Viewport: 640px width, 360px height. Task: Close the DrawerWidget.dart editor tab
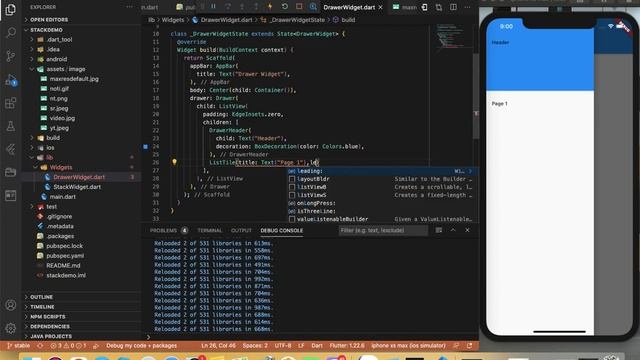click(x=380, y=7)
